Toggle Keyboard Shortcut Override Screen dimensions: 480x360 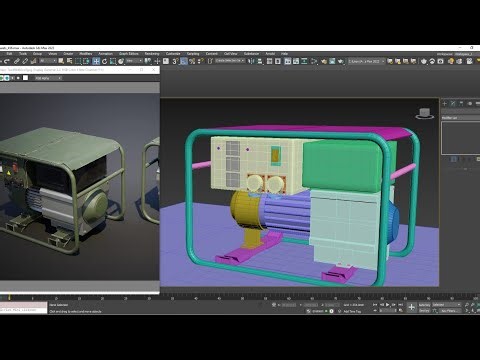pyautogui.click(x=166, y=61)
